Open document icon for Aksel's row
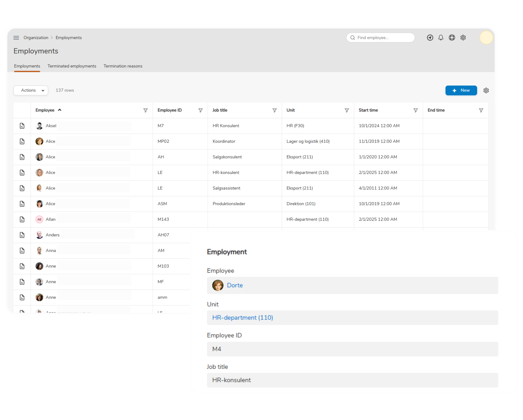The height and width of the screenshot is (420, 523). pyautogui.click(x=22, y=126)
